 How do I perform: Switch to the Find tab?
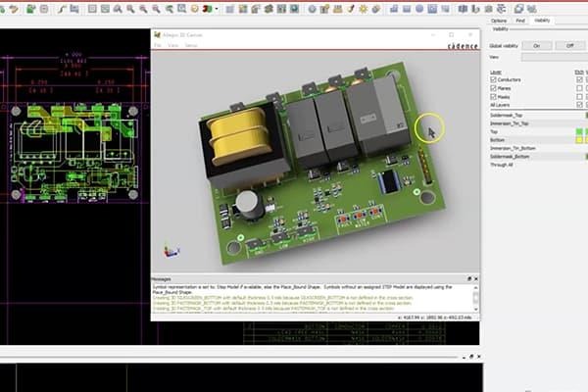tap(520, 21)
